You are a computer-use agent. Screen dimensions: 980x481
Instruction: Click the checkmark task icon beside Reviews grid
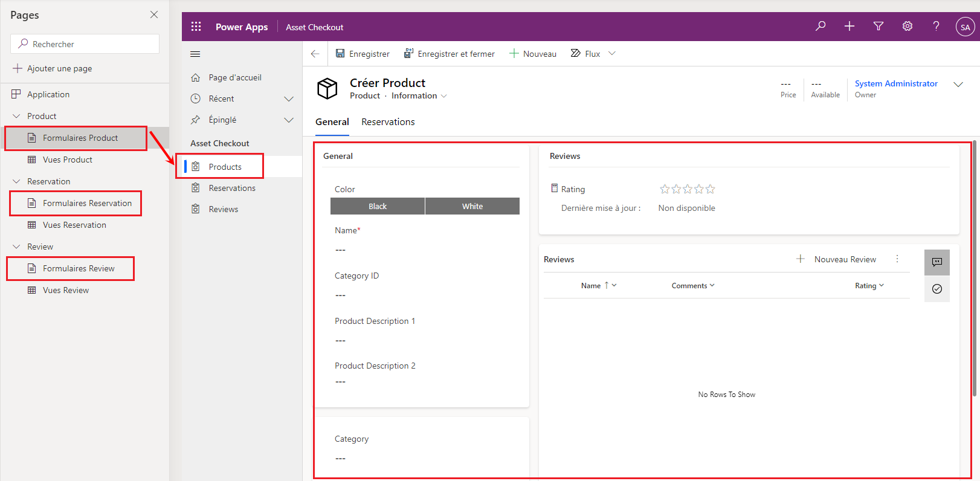[x=937, y=289]
